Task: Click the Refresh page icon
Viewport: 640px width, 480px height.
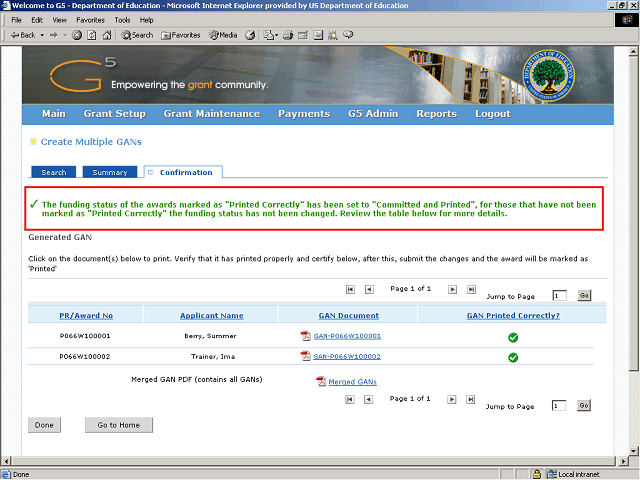Action: click(92, 35)
